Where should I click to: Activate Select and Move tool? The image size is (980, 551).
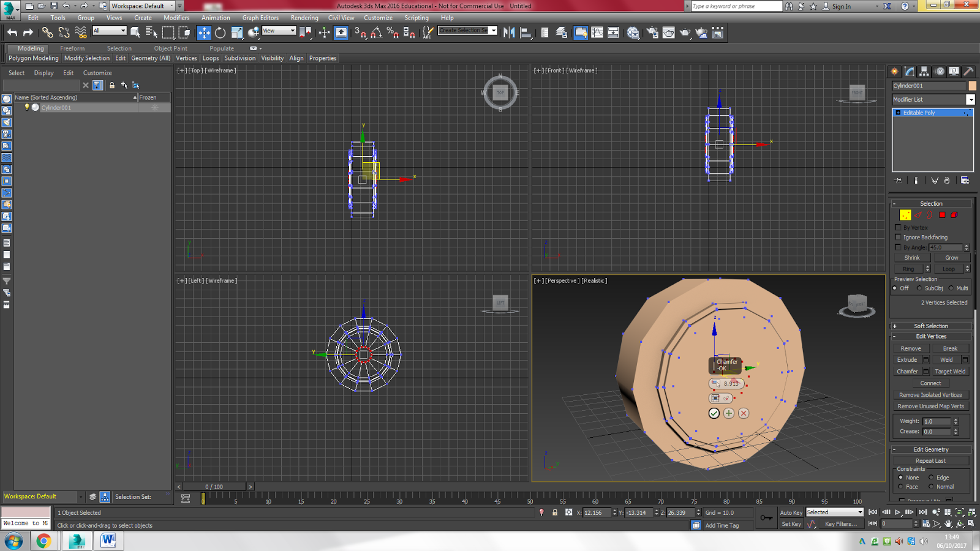[x=204, y=32]
